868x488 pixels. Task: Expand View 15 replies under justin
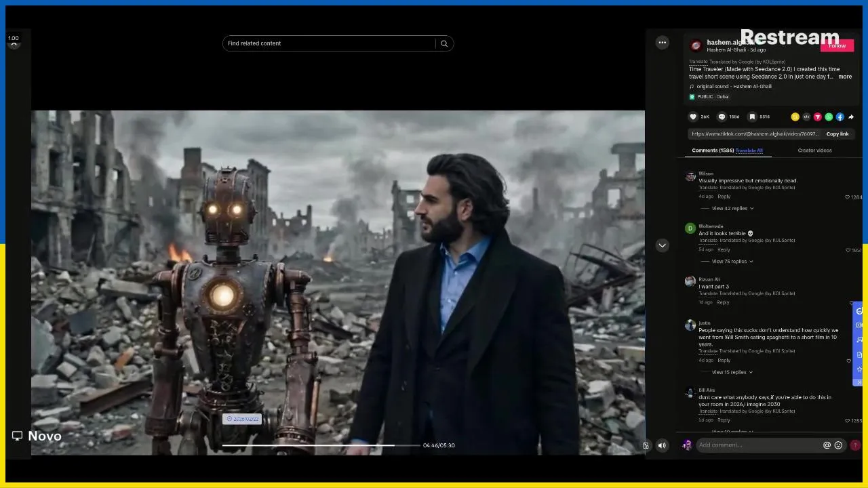(732, 372)
